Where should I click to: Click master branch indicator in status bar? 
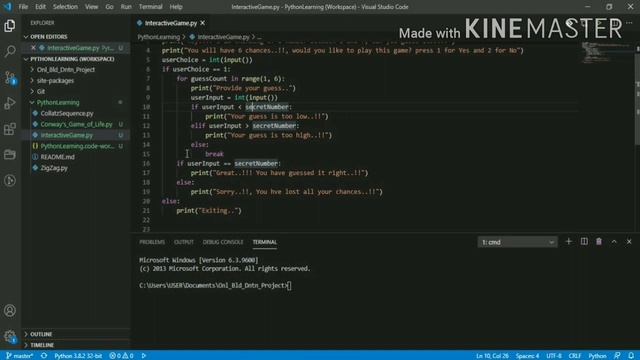coord(19,356)
